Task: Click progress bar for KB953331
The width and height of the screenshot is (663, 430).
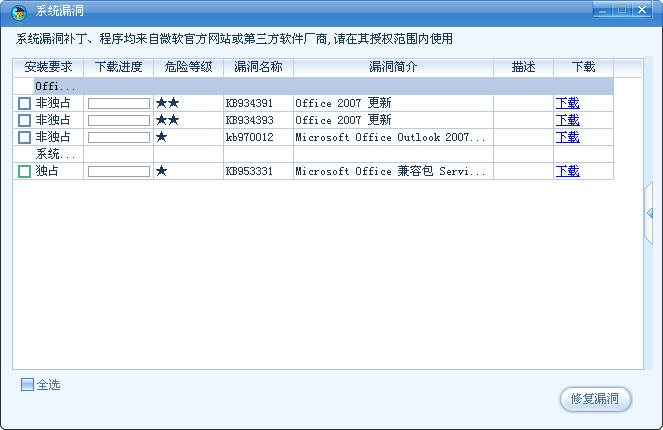Action: point(119,171)
